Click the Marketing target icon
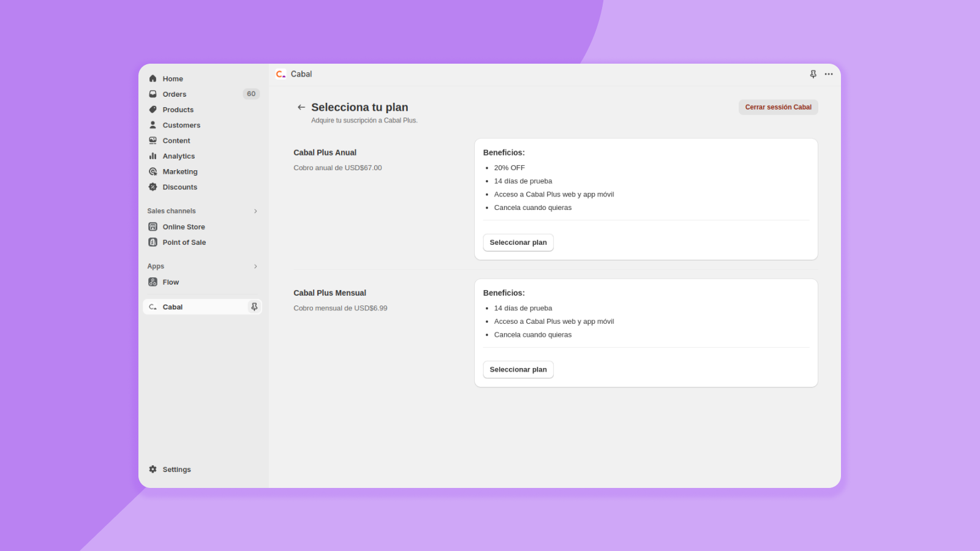 [153, 171]
